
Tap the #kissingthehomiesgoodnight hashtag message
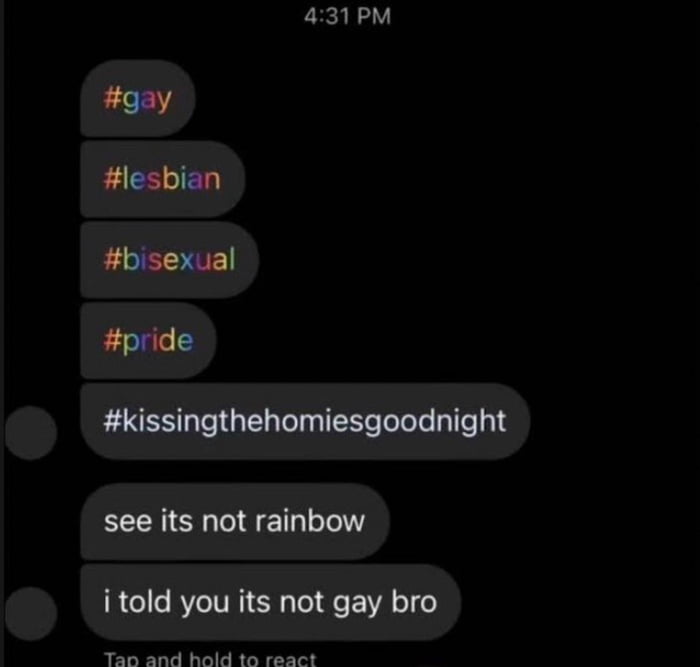click(305, 421)
